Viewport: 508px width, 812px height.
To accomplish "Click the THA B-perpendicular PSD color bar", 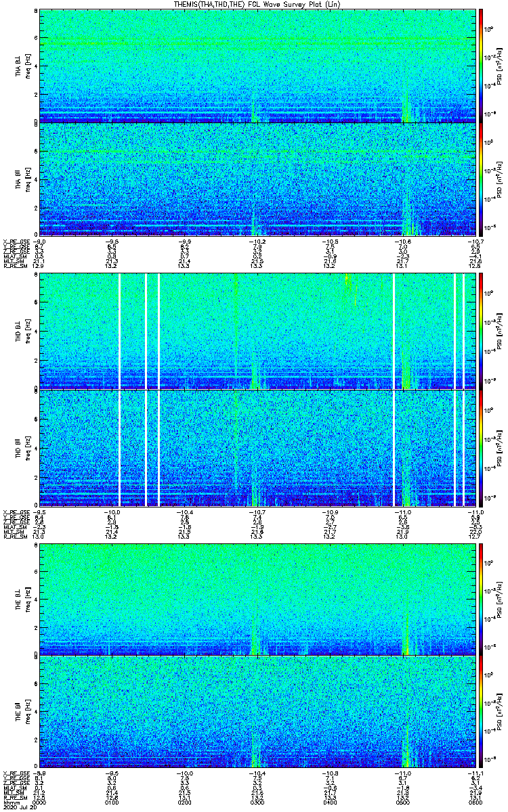I will click(x=482, y=66).
